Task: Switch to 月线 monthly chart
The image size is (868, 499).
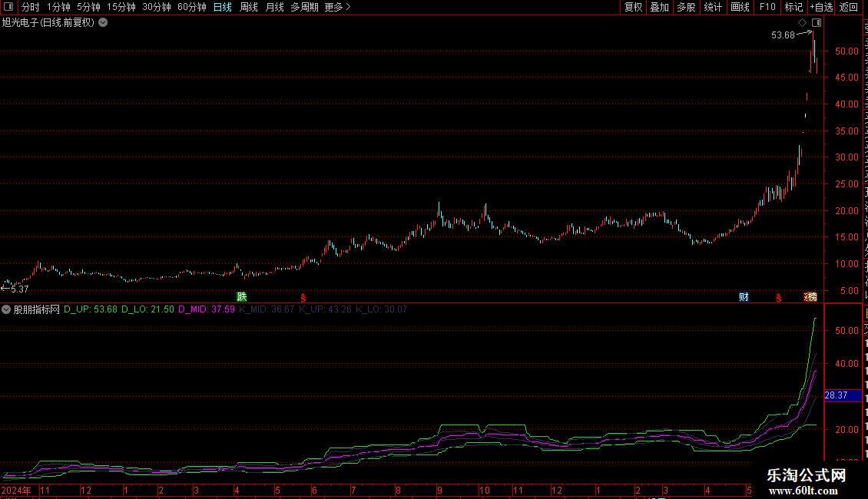Action: pos(274,7)
